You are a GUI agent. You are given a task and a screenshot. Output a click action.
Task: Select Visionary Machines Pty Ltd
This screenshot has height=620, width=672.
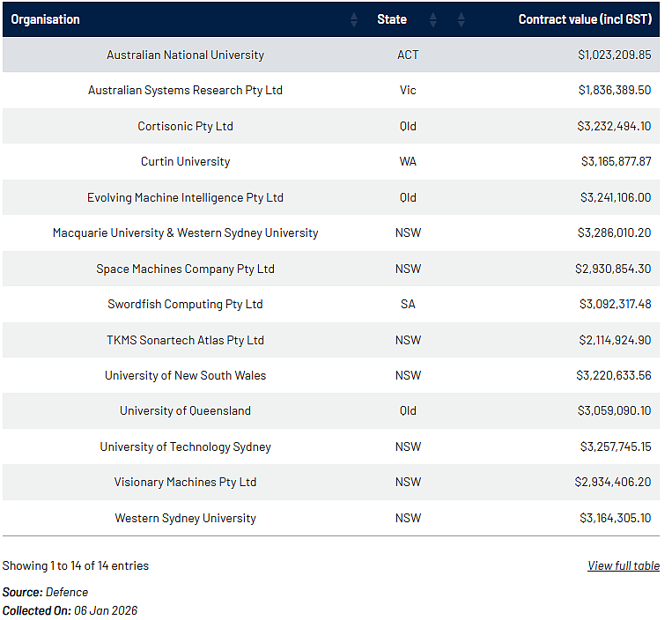[185, 482]
